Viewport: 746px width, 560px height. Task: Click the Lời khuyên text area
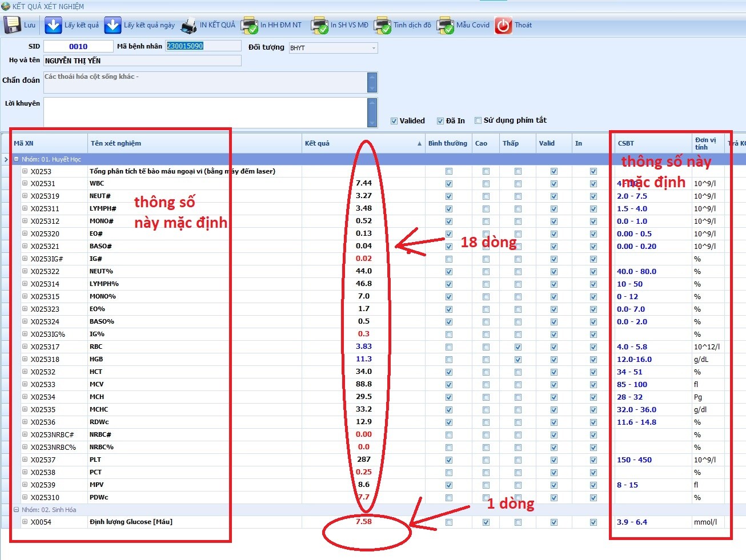pyautogui.click(x=206, y=112)
